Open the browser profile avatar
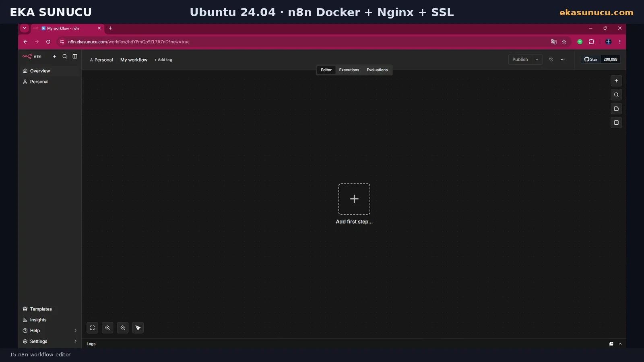This screenshot has height=362, width=644. coord(609,42)
